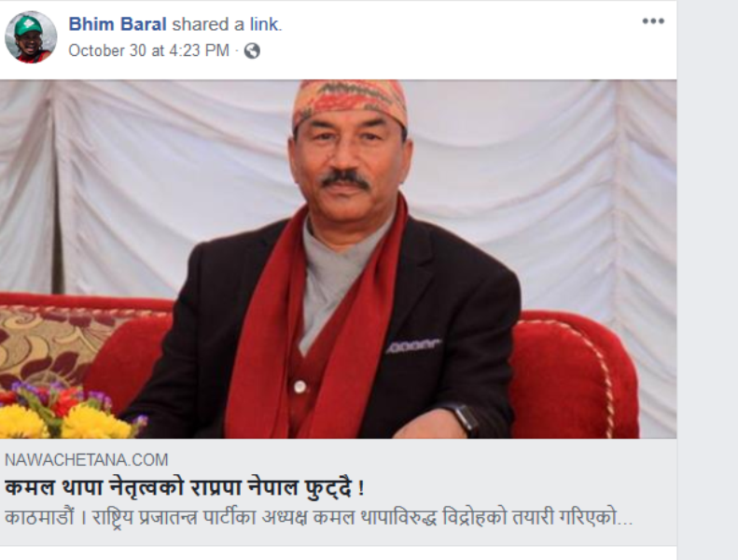Click the empty gray margin beside the post
The height and width of the screenshot is (560, 738).
click(x=707, y=280)
